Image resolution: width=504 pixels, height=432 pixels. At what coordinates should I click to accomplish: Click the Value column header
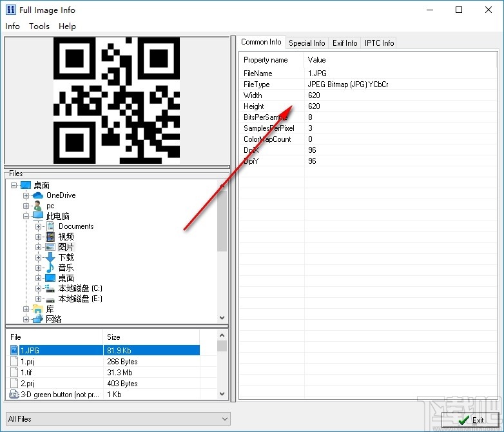pos(400,60)
